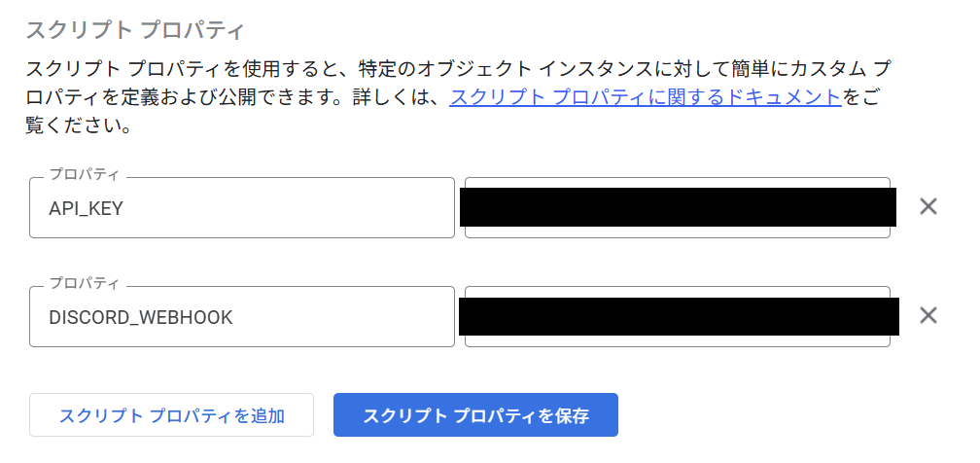Screen dimensions: 980x463
Task: Delete the DISCORD_WEBHOOK property using its X icon
Action: 928,315
